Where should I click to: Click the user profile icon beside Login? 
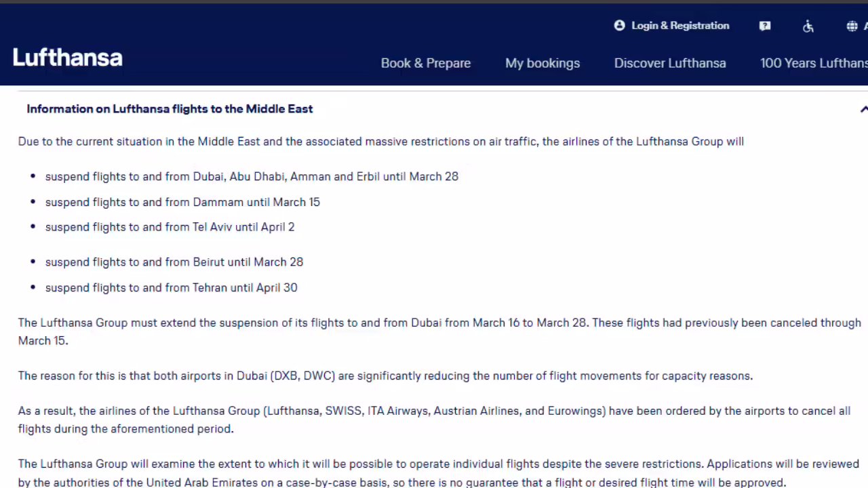[x=619, y=26]
